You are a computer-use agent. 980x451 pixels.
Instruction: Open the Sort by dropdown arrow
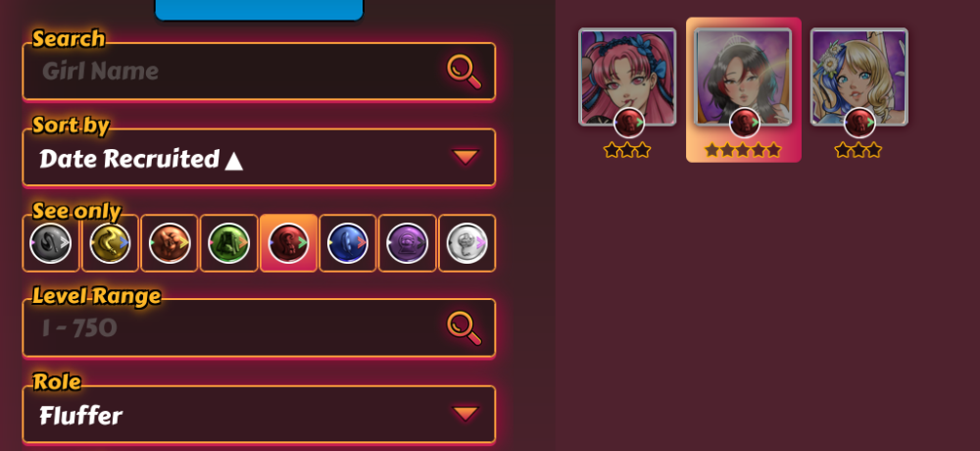pos(465,157)
